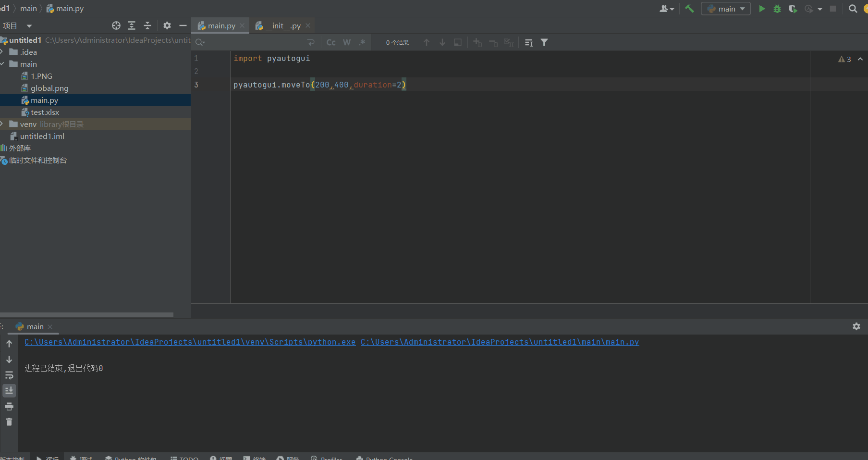The width and height of the screenshot is (868, 460).
Task: Toggle whole words W option
Action: point(346,42)
